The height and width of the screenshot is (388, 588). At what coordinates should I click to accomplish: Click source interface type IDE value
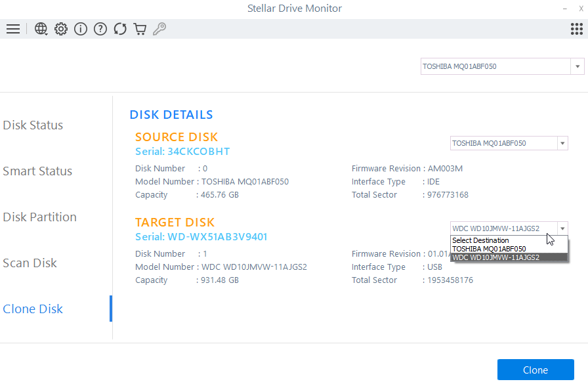(x=434, y=182)
